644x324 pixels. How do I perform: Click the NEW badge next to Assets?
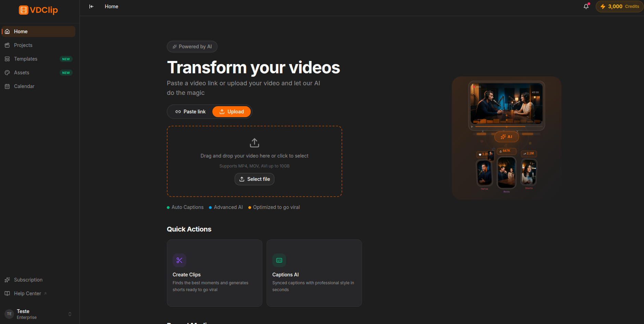coord(66,73)
